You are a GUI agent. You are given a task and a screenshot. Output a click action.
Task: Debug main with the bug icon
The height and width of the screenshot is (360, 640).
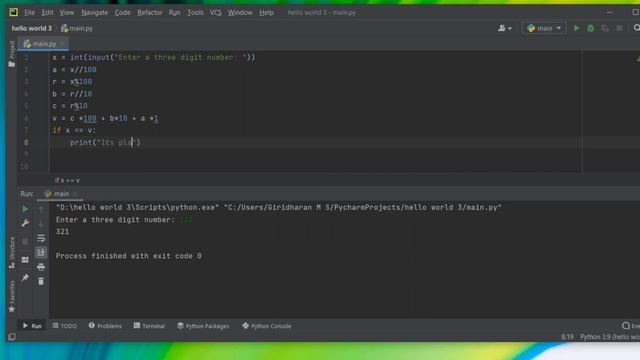591,28
